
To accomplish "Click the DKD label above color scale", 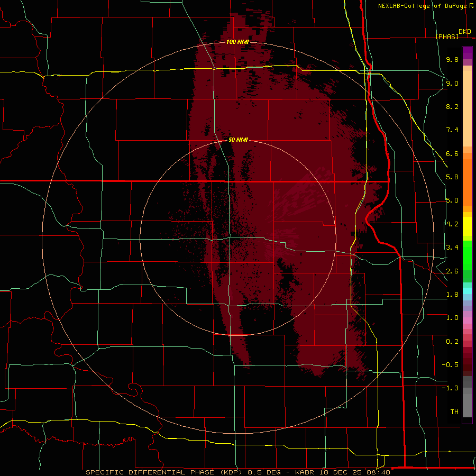I will [x=465, y=32].
